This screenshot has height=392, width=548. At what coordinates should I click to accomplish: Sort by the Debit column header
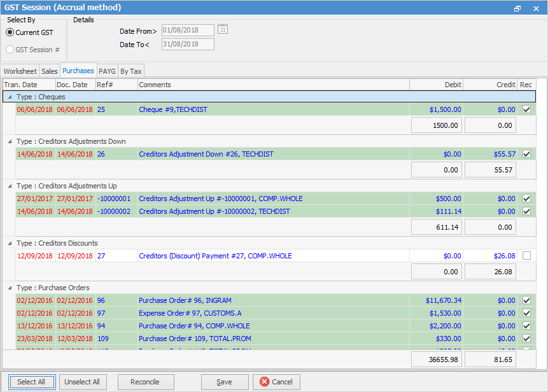(x=436, y=85)
